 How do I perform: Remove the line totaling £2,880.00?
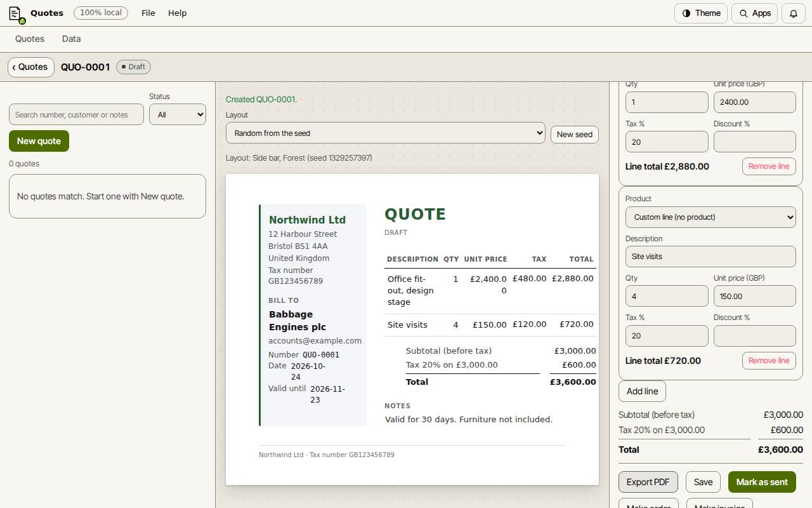point(769,166)
